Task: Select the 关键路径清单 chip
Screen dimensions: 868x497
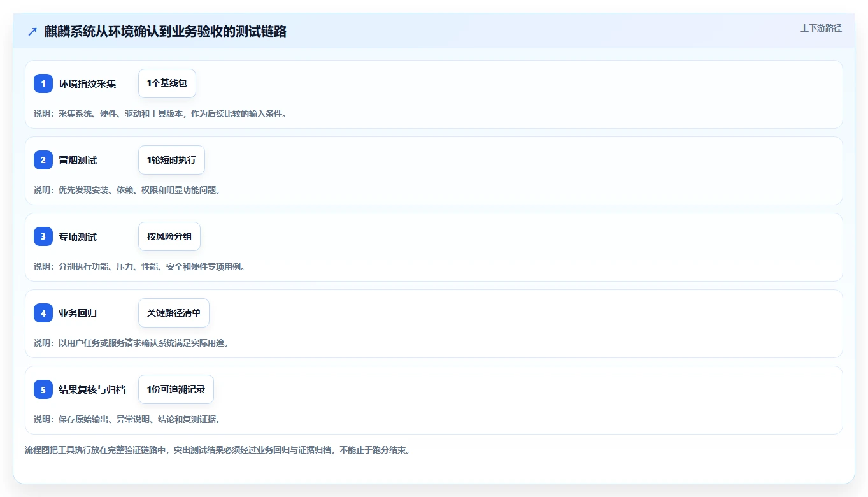Action: pyautogui.click(x=174, y=313)
